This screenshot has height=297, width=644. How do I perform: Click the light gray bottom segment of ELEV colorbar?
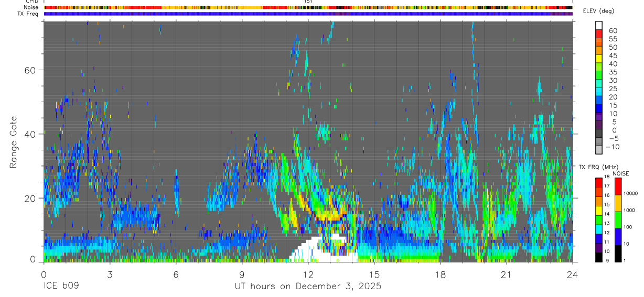[599, 150]
